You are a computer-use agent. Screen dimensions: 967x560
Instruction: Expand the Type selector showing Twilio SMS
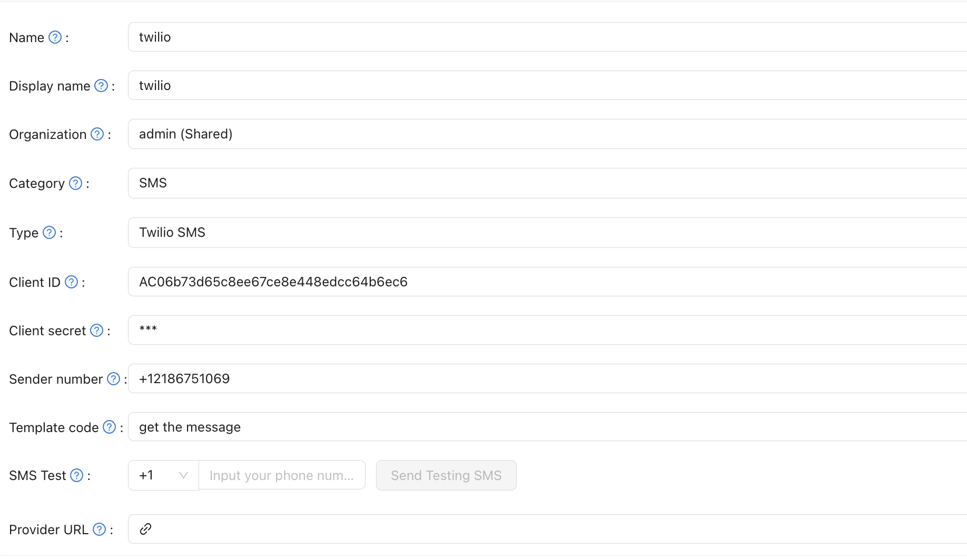(369, 232)
